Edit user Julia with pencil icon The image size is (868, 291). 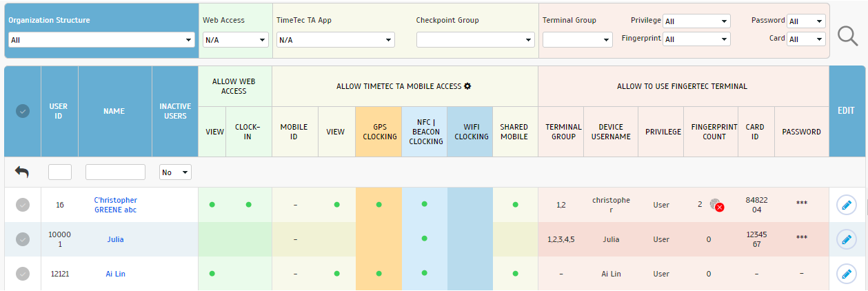[847, 239]
